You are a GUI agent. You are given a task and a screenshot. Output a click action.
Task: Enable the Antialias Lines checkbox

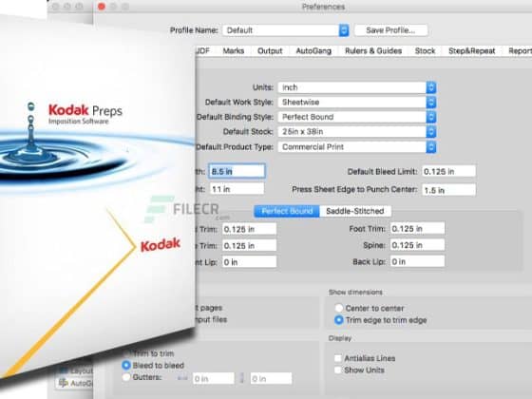[x=338, y=358]
